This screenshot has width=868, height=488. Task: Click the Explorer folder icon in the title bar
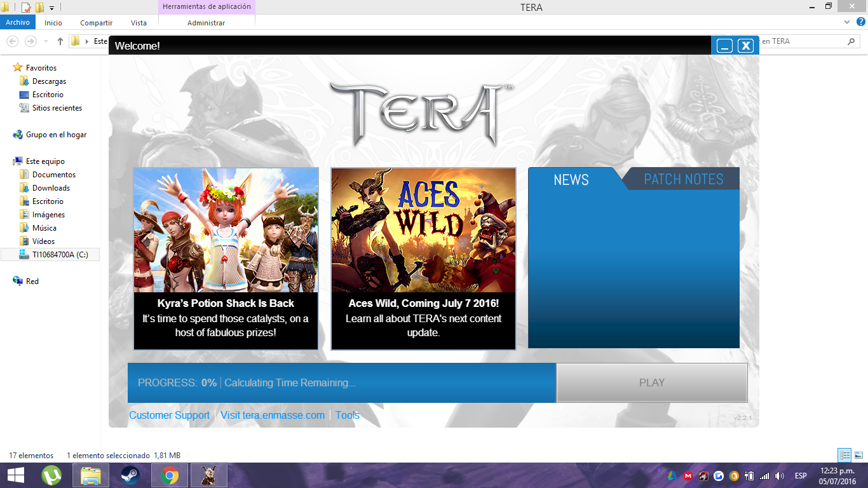tap(5, 8)
